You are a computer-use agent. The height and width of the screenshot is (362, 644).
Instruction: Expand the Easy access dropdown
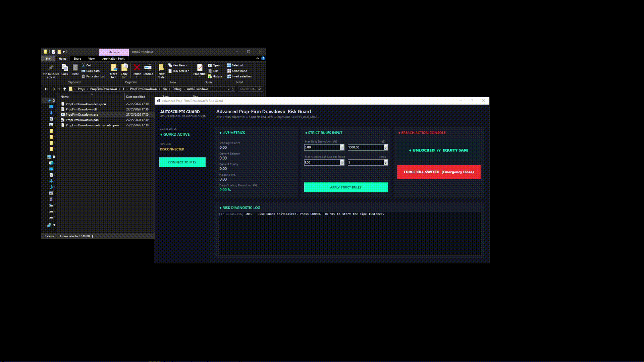[179, 71]
